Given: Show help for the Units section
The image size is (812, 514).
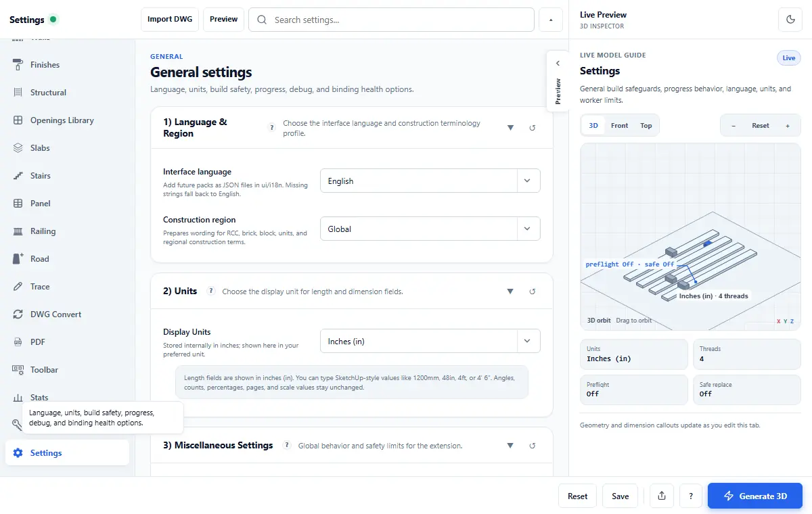Looking at the screenshot, I should (211, 291).
